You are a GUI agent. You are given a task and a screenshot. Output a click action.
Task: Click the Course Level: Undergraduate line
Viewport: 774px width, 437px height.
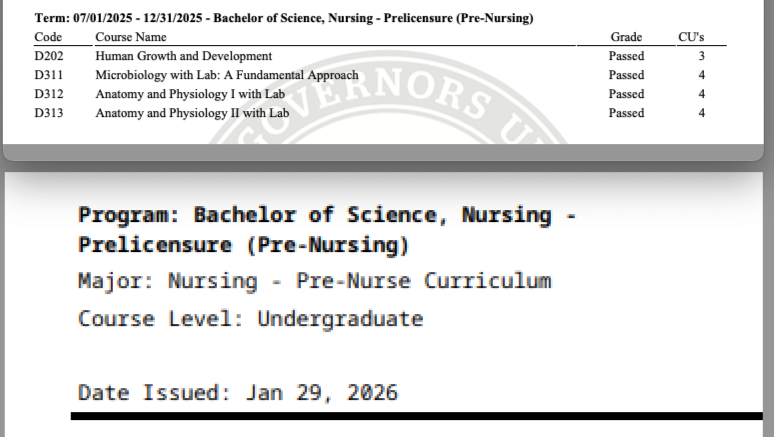click(250, 319)
